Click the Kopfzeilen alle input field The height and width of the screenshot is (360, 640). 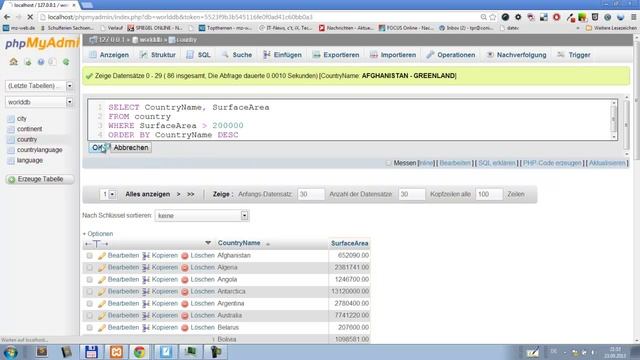click(489, 194)
